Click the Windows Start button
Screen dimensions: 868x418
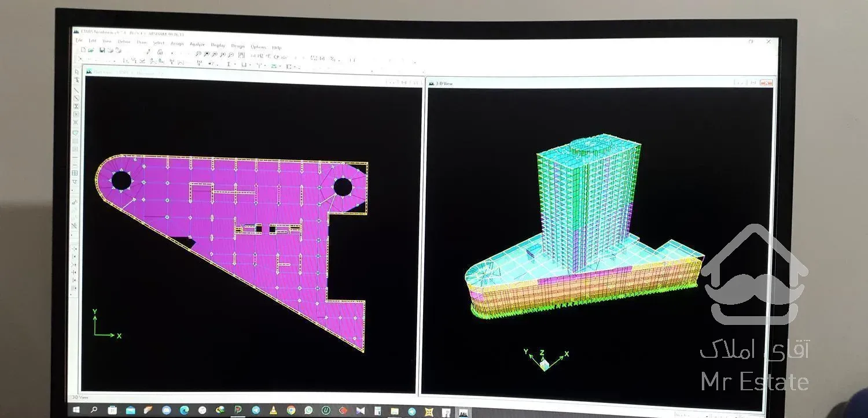point(76,409)
